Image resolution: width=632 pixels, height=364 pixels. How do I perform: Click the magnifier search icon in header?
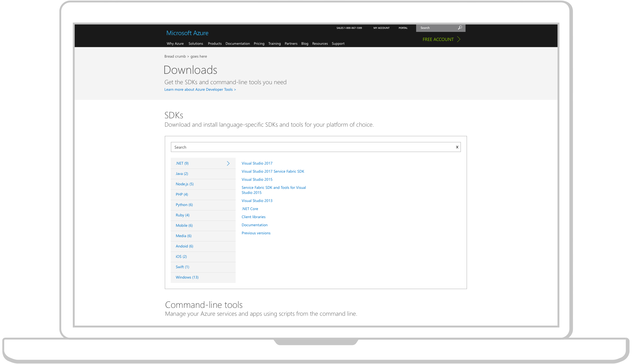coord(460,28)
